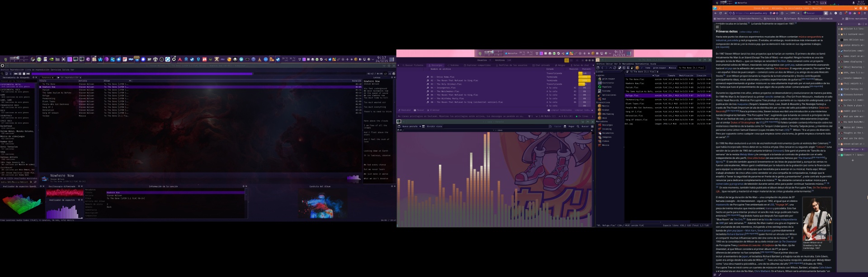This screenshot has width=868, height=277.
Task: Switch to the En reproducción playlist tab
Action: (70, 77)
